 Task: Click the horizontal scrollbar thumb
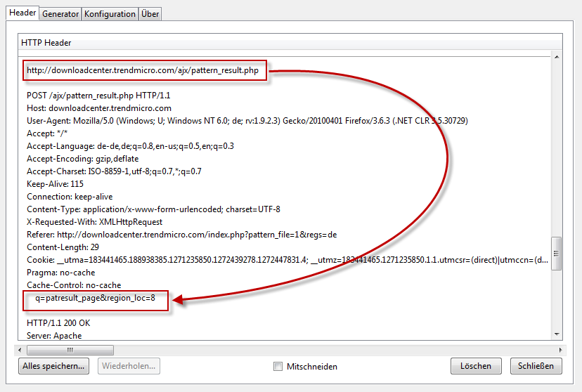(72, 349)
